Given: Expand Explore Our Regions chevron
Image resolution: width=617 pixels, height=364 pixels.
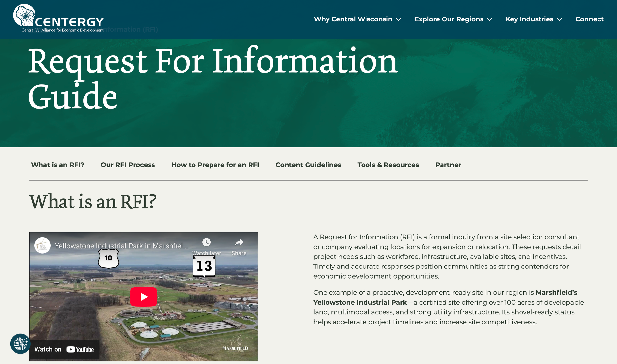Looking at the screenshot, I should (x=490, y=19).
